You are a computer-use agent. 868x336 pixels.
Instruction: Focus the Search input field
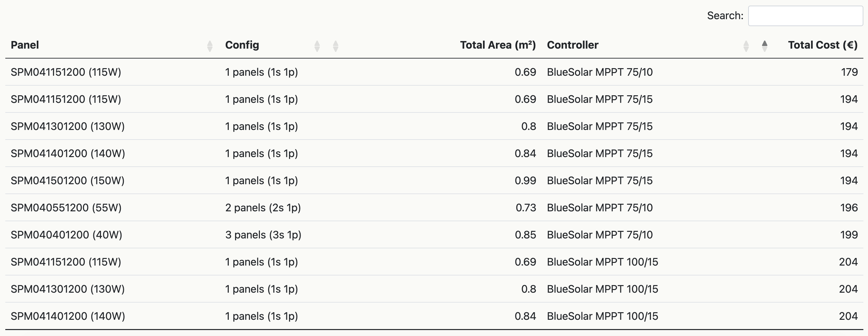tap(805, 16)
